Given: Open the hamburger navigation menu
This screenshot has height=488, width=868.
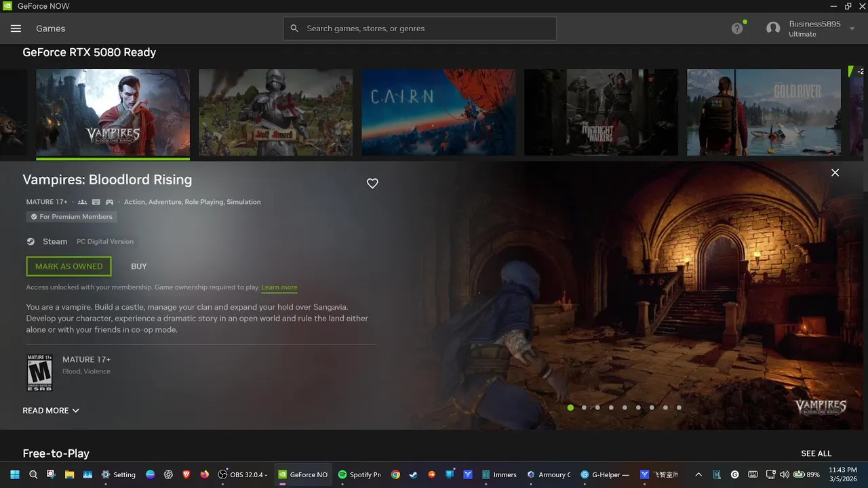Looking at the screenshot, I should pyautogui.click(x=16, y=28).
